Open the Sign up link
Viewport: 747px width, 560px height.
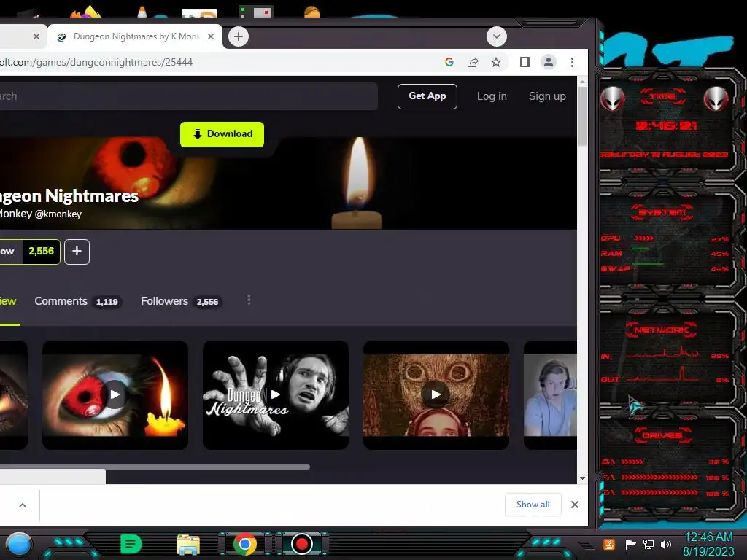click(x=547, y=96)
